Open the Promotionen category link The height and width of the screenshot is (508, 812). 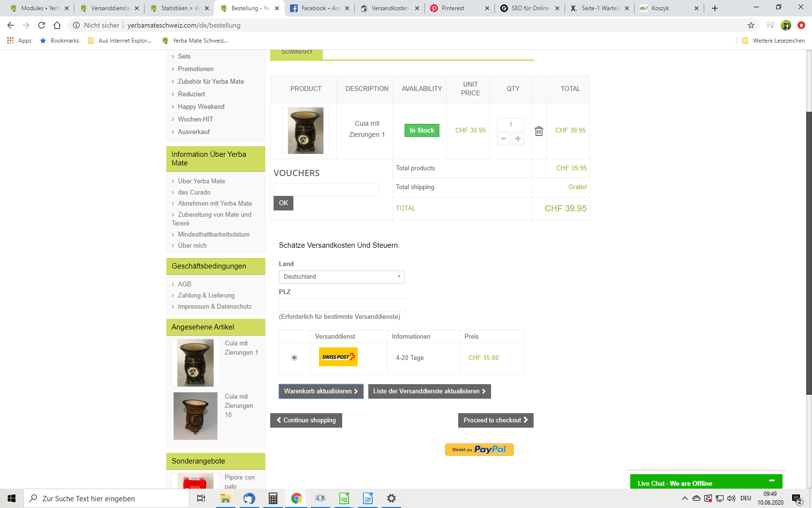[196, 69]
